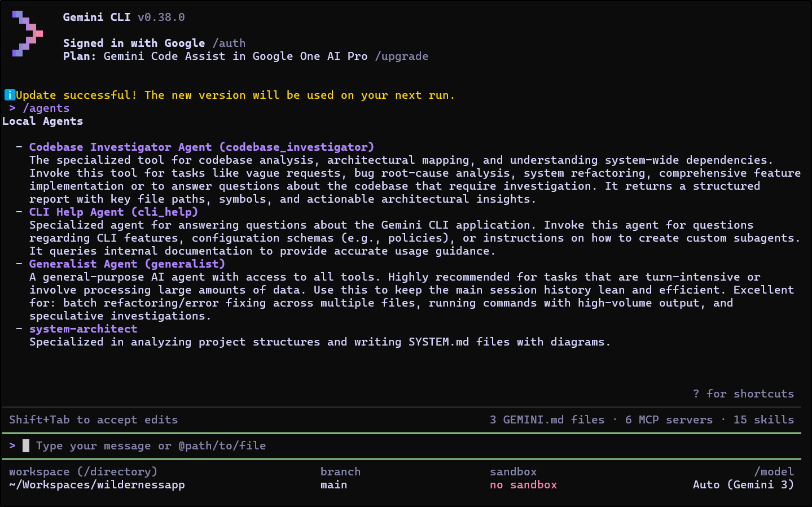The height and width of the screenshot is (507, 812).
Task: Select the system-architect agent entry
Action: 83,329
